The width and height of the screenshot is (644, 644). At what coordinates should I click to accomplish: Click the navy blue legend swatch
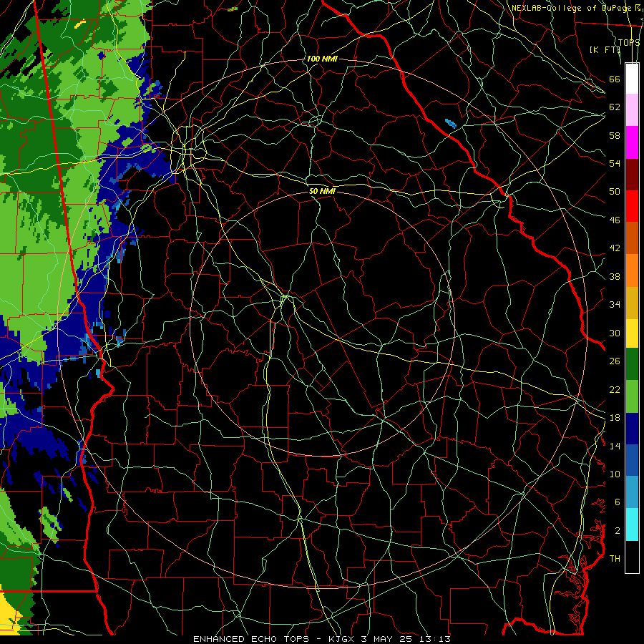click(632, 429)
